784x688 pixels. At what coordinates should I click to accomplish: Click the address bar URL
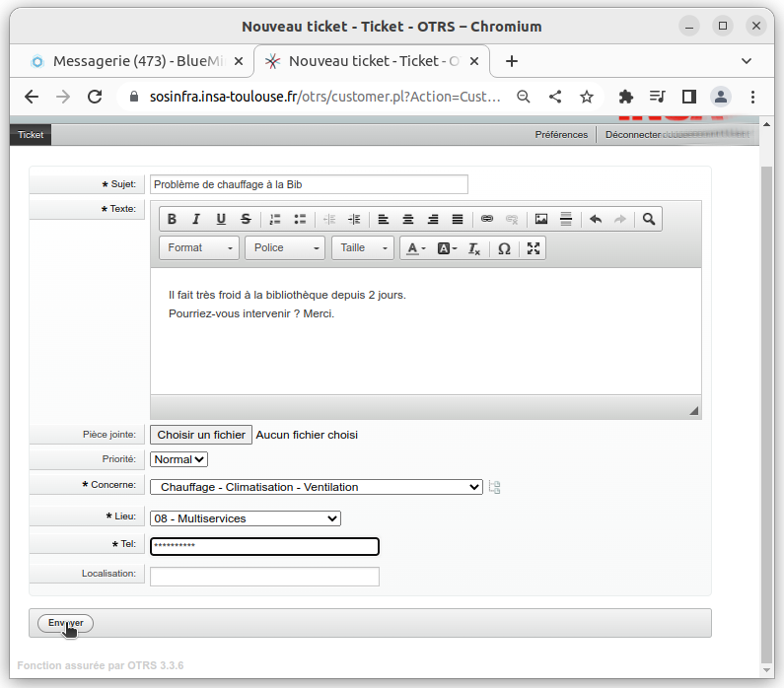pos(325,97)
